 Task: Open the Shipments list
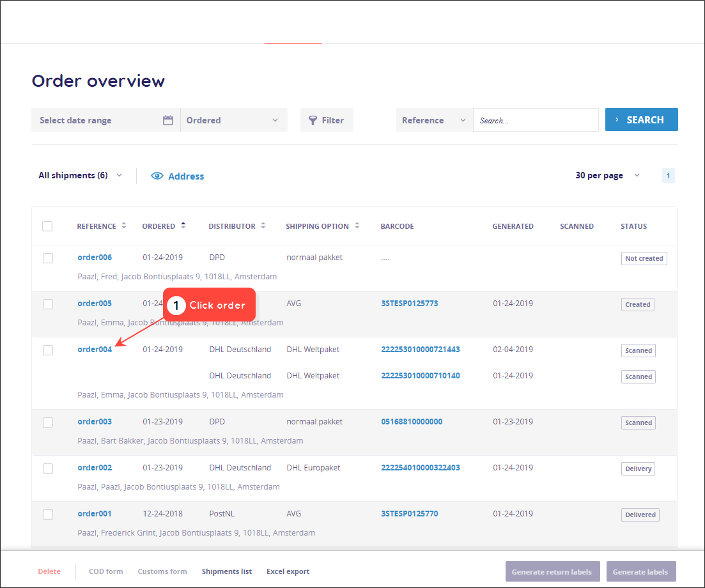(x=227, y=571)
